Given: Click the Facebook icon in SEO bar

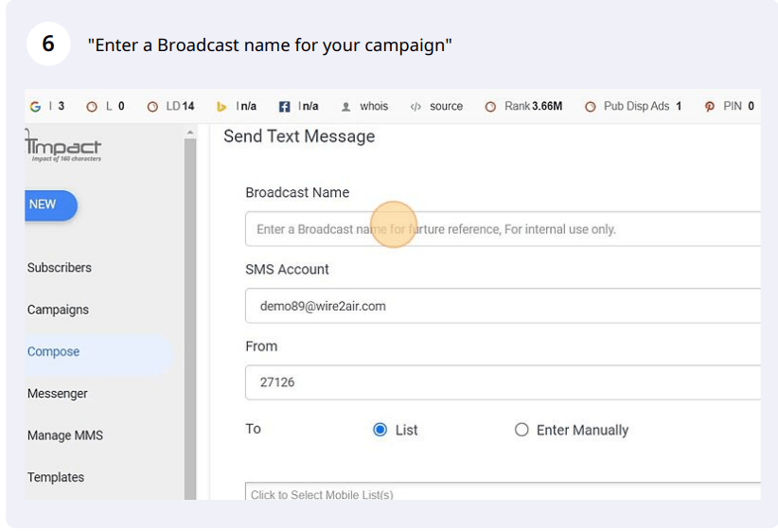Looking at the screenshot, I should coord(284,107).
